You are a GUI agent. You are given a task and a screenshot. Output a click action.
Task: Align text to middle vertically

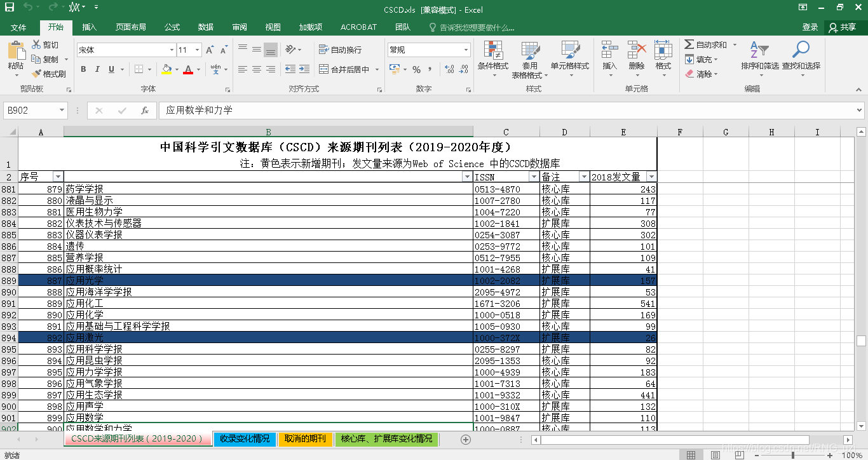click(x=257, y=49)
